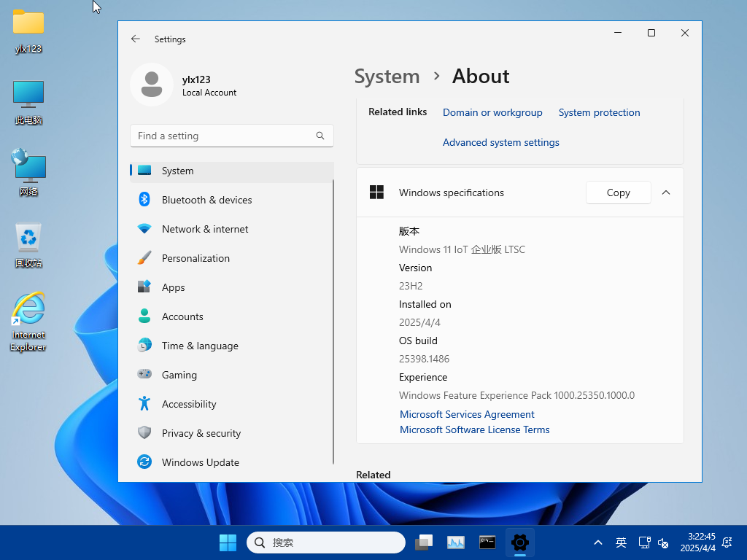
Task: Click the Accessibility figure icon
Action: pos(144,403)
